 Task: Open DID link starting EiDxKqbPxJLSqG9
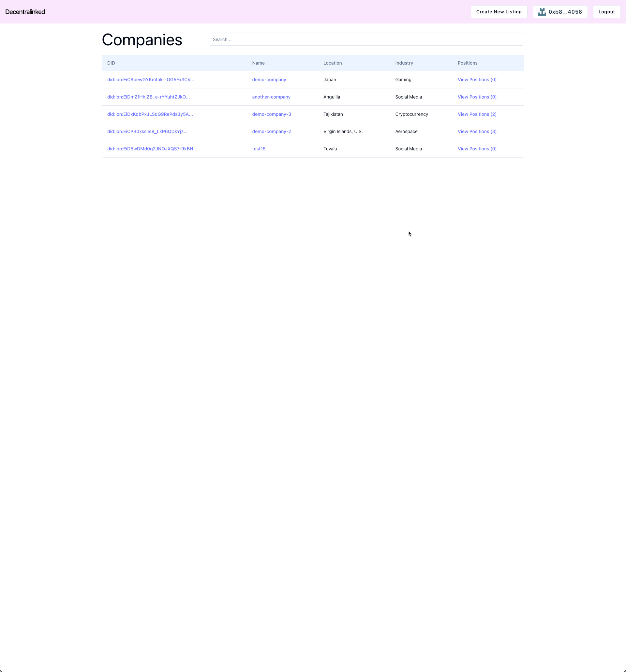click(x=150, y=114)
